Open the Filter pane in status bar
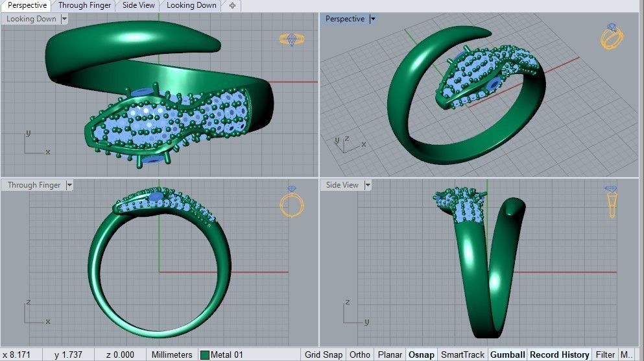This screenshot has height=361, width=644. pyautogui.click(x=605, y=355)
